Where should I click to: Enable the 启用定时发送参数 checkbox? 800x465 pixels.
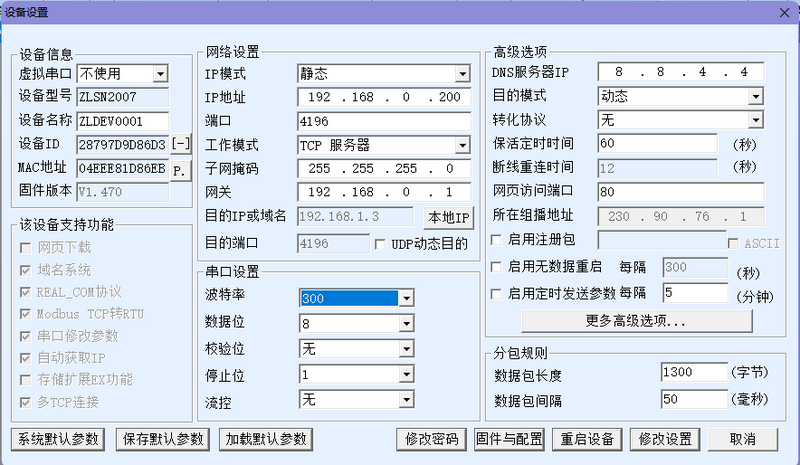[x=496, y=294]
